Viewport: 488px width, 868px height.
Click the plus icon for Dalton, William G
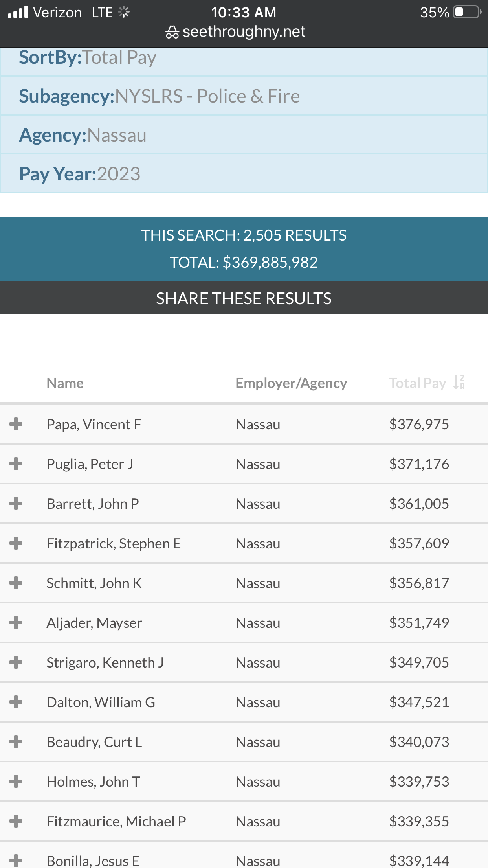click(x=16, y=702)
